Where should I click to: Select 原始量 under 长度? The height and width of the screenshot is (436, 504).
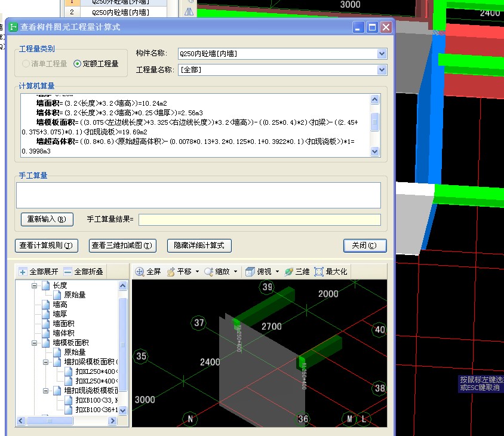pos(75,295)
